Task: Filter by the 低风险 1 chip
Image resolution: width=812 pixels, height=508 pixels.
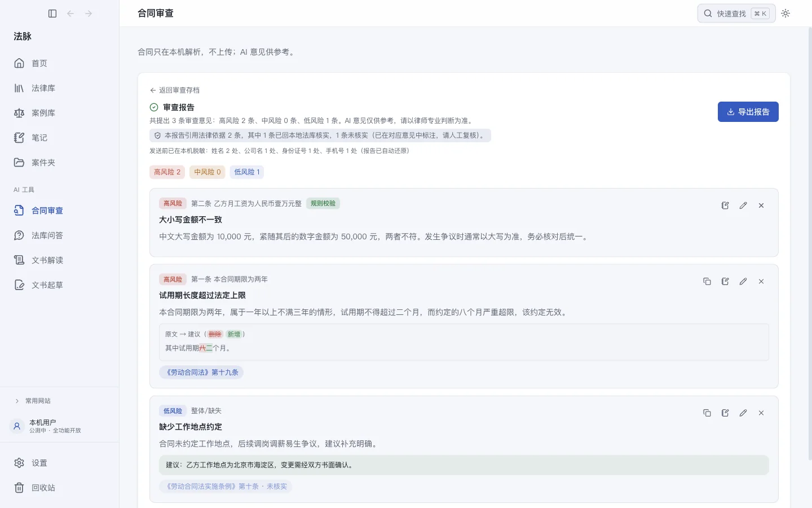Action: click(x=247, y=172)
